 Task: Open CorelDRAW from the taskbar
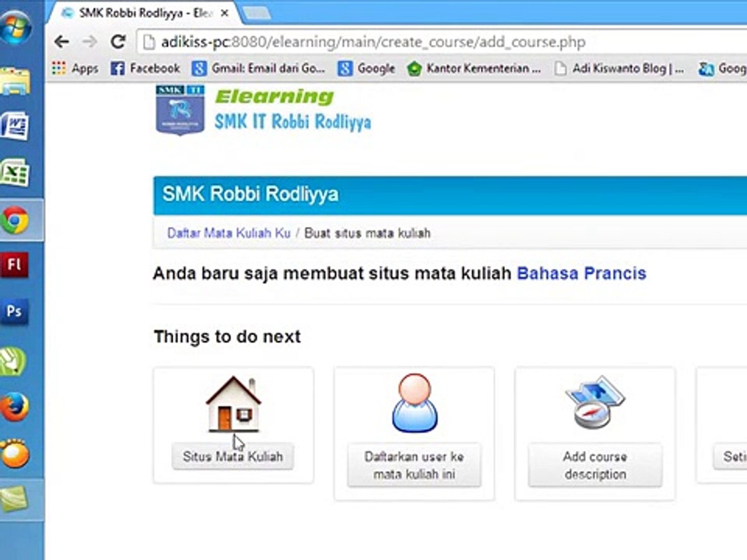(x=14, y=361)
